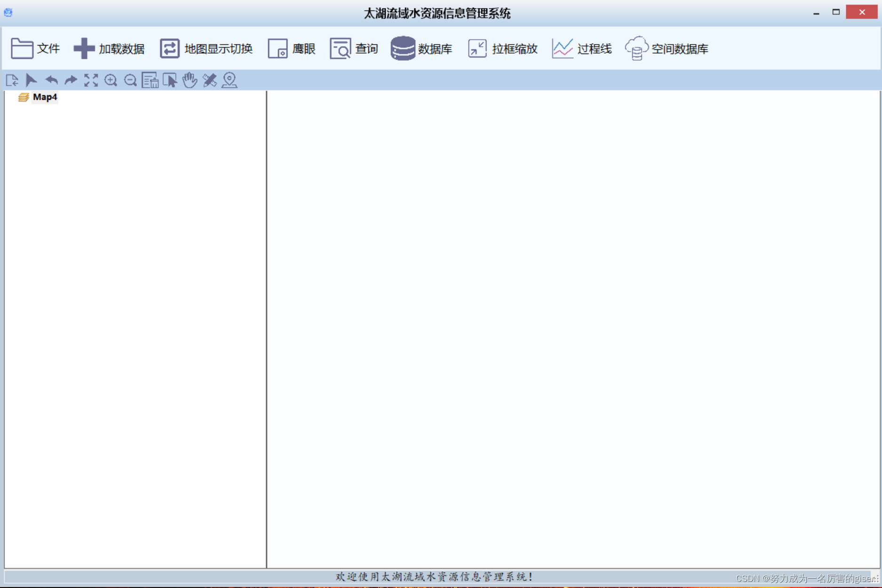
Task: Open the 查询 query tool
Action: [x=354, y=48]
